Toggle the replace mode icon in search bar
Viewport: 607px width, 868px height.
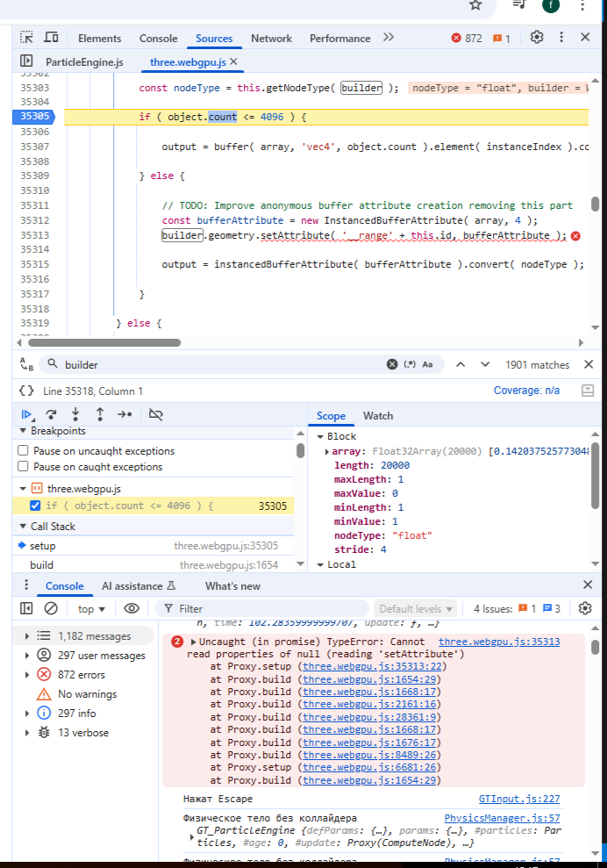tap(26, 364)
